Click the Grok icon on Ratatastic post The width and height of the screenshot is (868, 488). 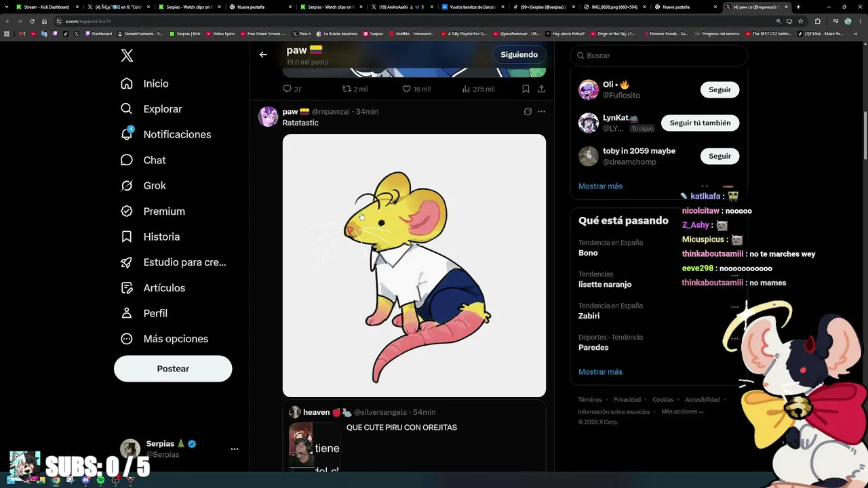click(x=528, y=112)
